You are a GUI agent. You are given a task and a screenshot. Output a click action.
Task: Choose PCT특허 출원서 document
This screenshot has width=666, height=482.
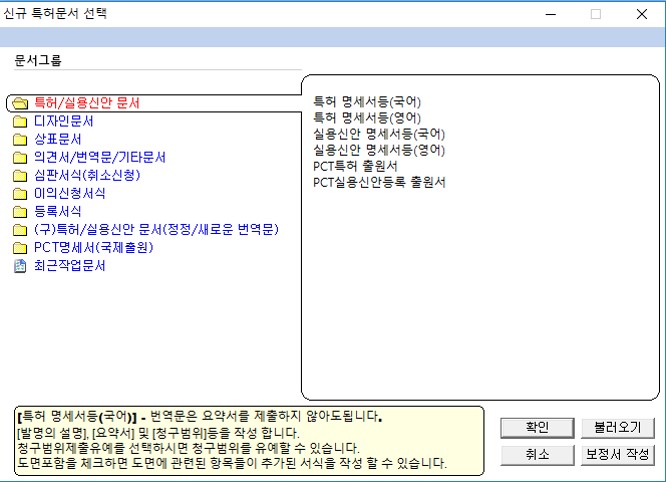click(355, 166)
